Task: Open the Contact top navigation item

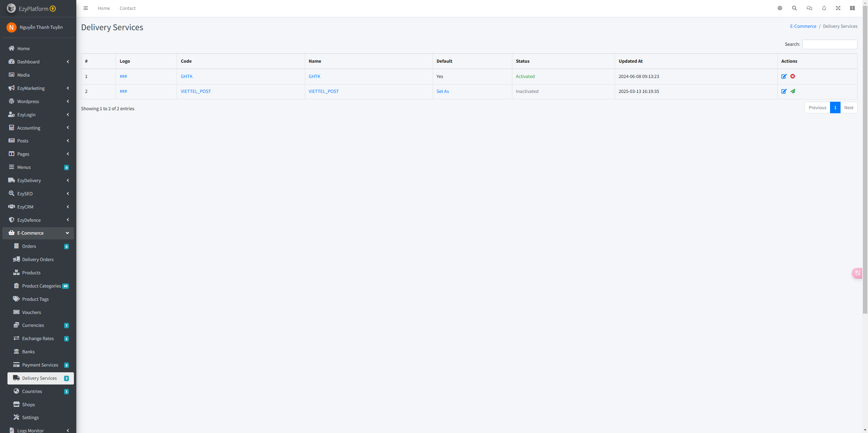Action: point(127,8)
